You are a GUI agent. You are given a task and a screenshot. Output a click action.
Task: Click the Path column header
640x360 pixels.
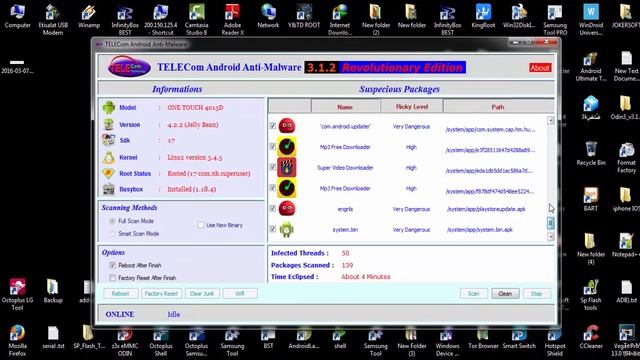point(498,107)
